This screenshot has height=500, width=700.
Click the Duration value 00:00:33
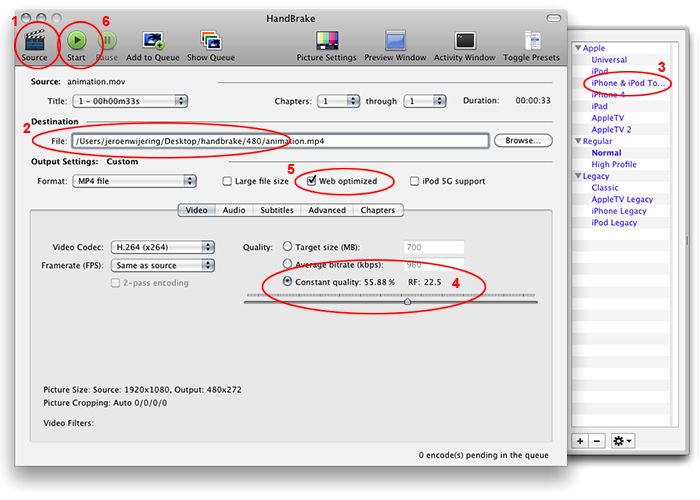(x=533, y=101)
